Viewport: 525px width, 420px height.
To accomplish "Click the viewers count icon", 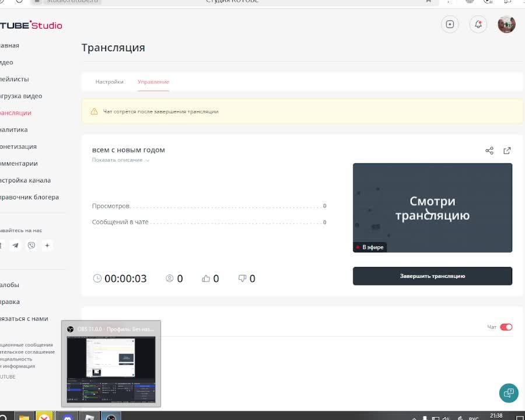I will click(x=169, y=278).
